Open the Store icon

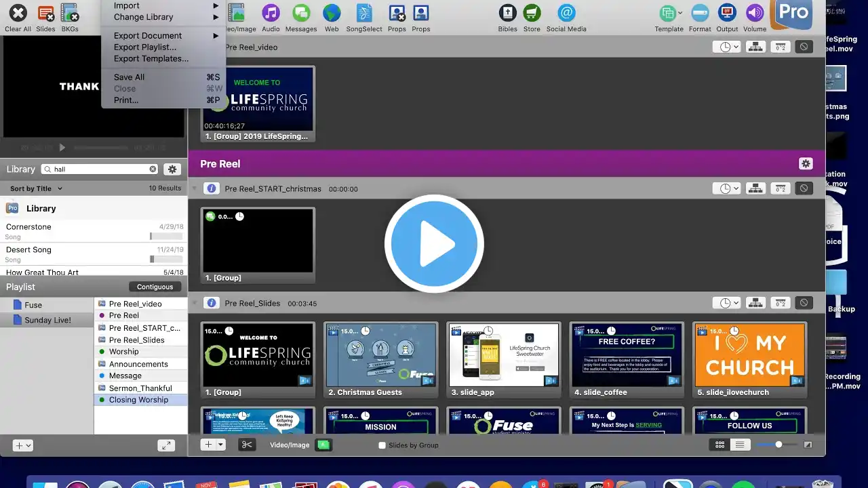pyautogui.click(x=532, y=13)
